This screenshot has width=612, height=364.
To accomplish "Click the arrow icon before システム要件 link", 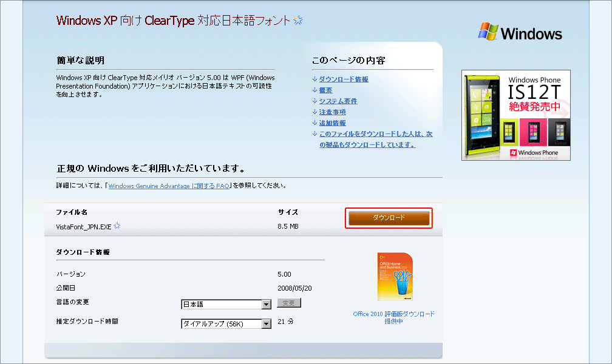I will [x=314, y=101].
